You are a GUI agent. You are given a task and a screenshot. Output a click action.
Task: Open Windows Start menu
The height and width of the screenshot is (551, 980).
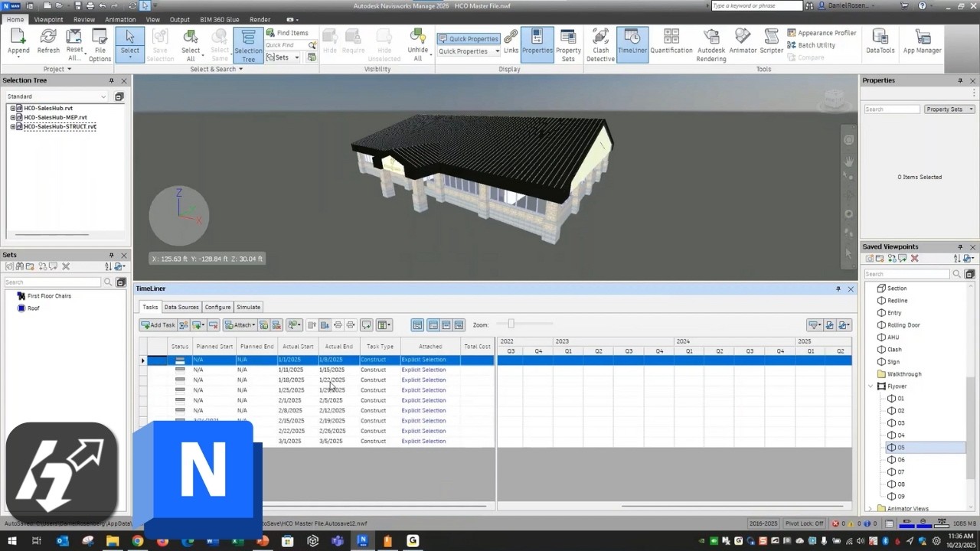pos(13,541)
